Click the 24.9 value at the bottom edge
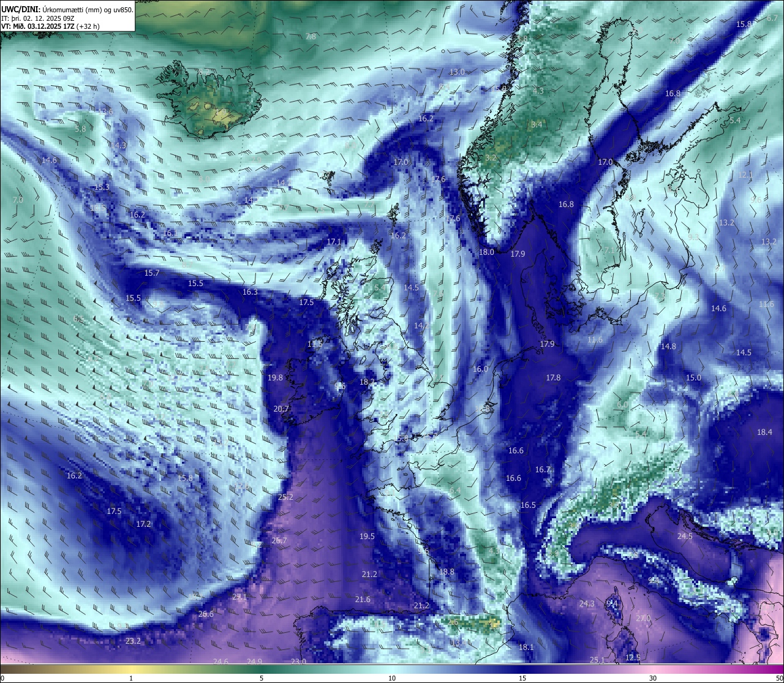The image size is (784, 683). [x=254, y=661]
